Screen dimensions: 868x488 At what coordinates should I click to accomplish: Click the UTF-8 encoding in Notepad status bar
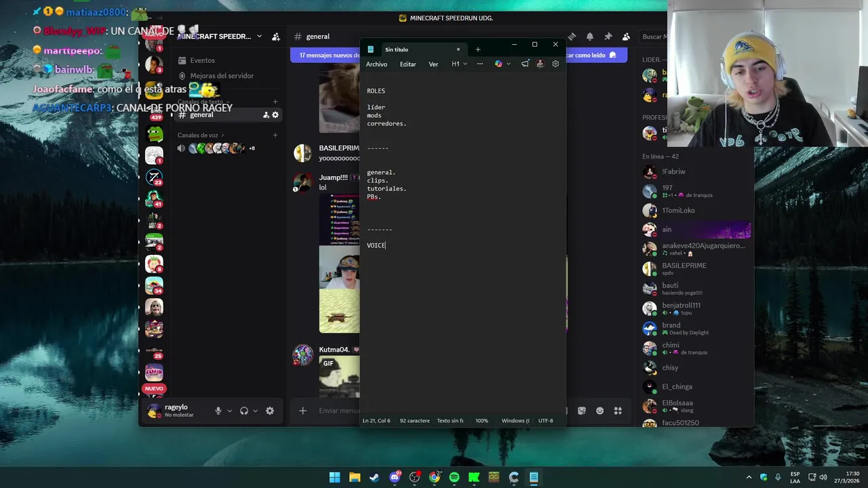click(546, 421)
